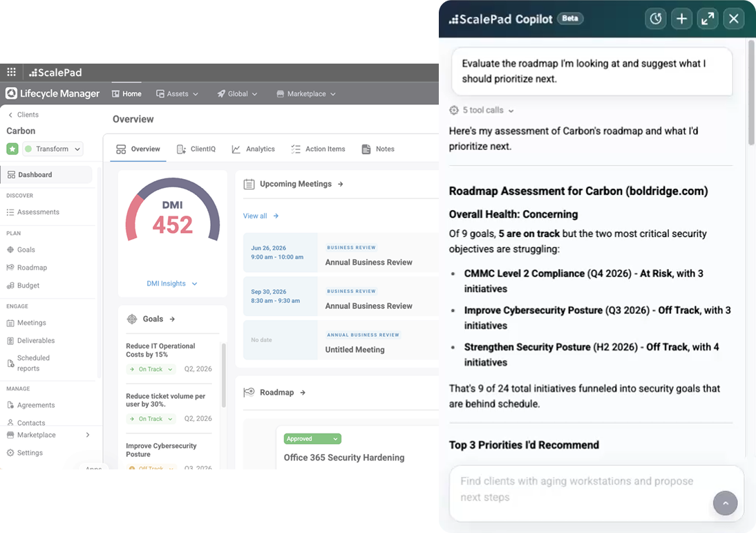Click the green star icon under Carbon
Image resolution: width=756 pixels, height=533 pixels.
12,149
